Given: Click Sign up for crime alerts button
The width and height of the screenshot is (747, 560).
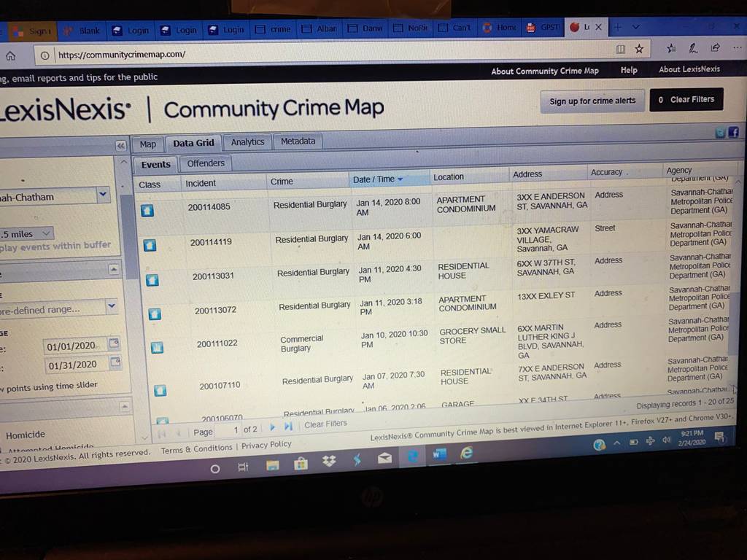Looking at the screenshot, I should point(592,101).
